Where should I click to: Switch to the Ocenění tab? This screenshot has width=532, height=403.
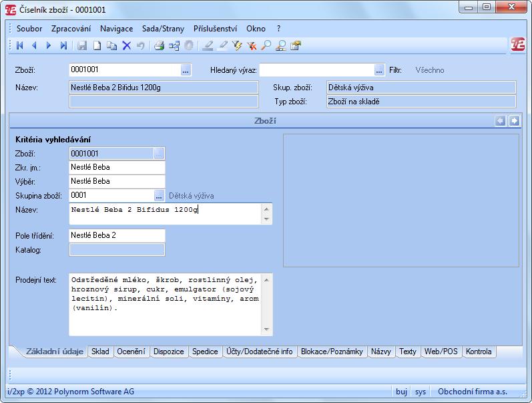[x=131, y=352]
